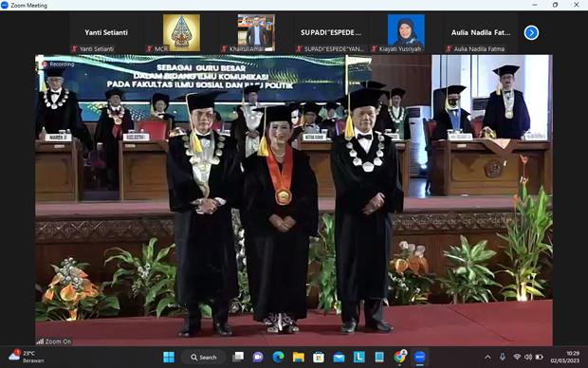Click the Zoom logo in the title bar

click(5, 5)
